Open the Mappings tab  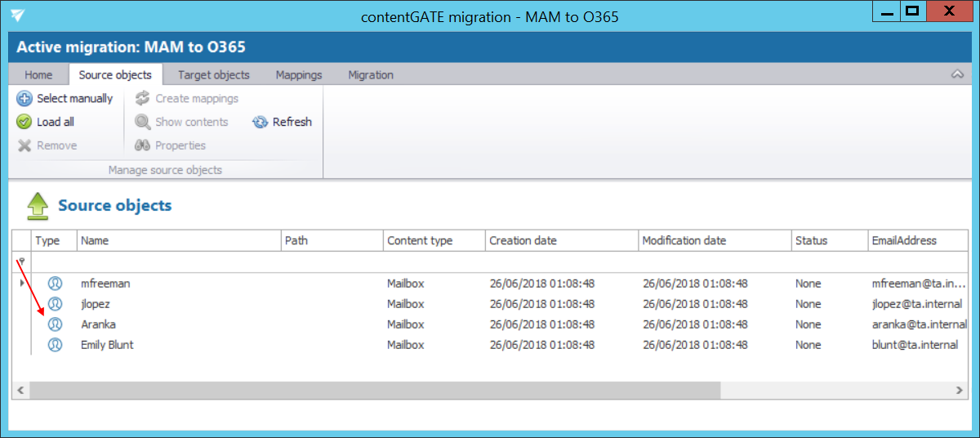[299, 75]
